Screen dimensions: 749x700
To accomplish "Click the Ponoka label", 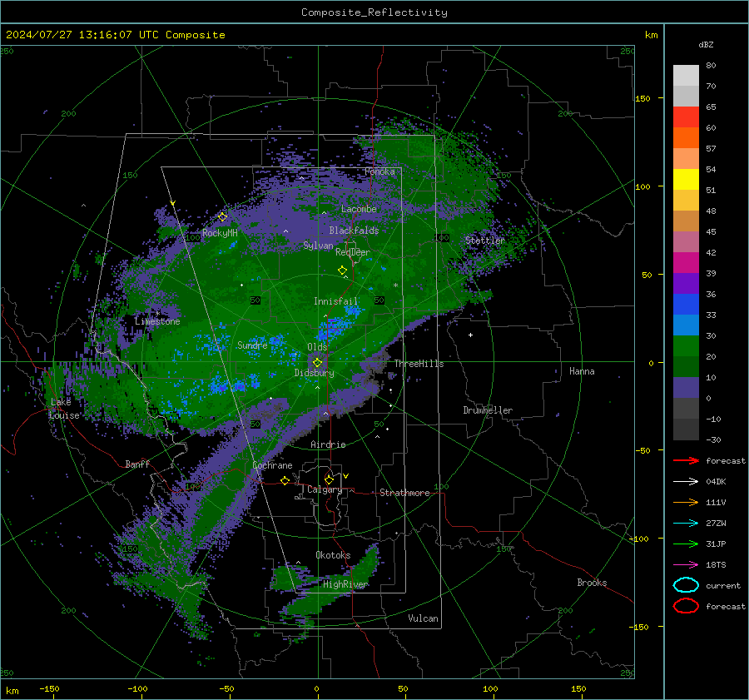I will pyautogui.click(x=379, y=171).
